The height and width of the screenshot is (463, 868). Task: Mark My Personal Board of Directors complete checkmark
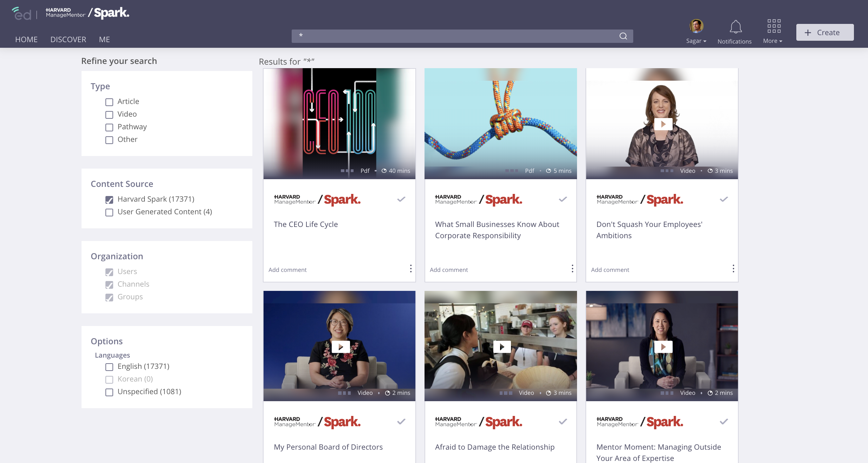point(401,422)
